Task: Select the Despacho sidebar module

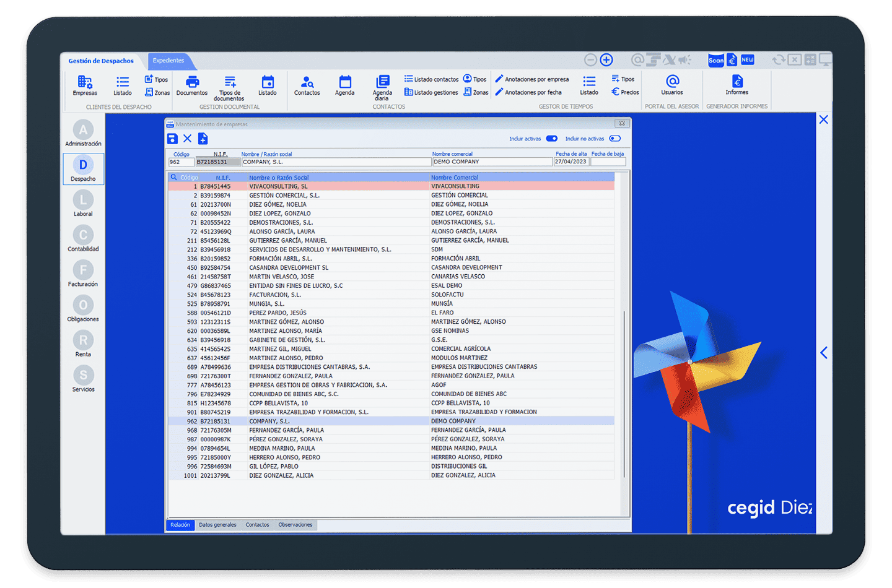Action: [x=83, y=169]
